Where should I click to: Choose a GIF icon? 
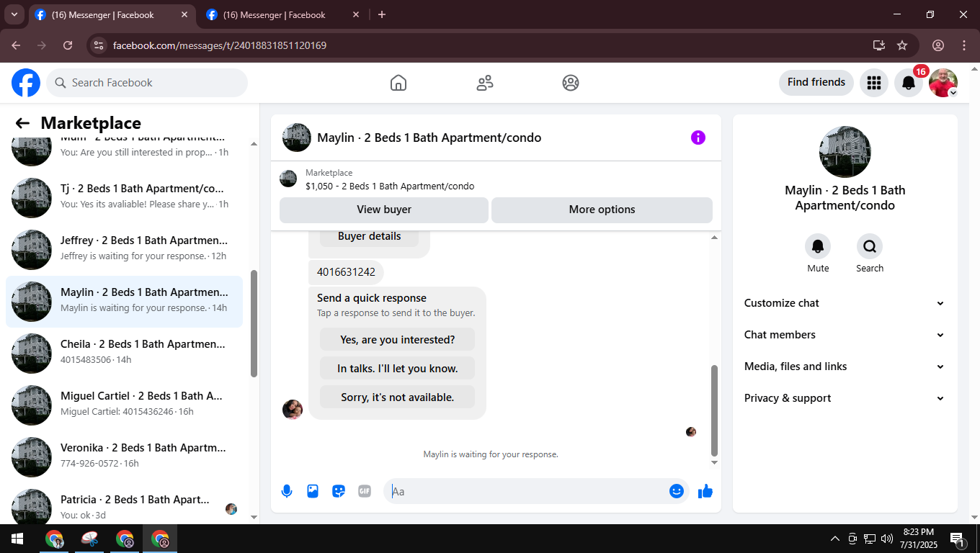[x=365, y=491]
